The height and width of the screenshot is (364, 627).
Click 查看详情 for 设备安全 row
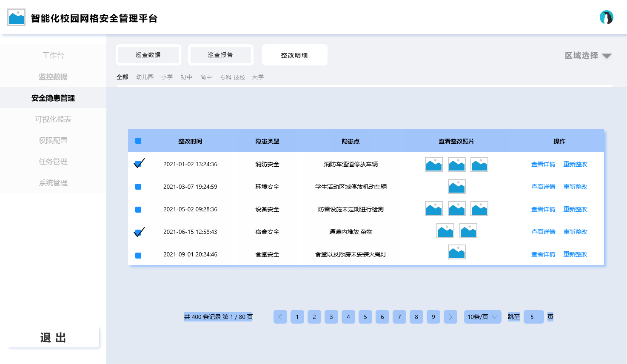(543, 209)
